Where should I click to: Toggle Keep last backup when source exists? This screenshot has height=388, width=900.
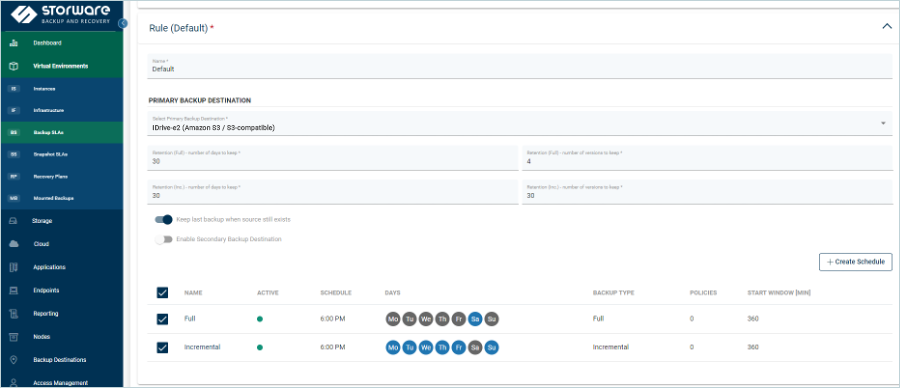(164, 219)
